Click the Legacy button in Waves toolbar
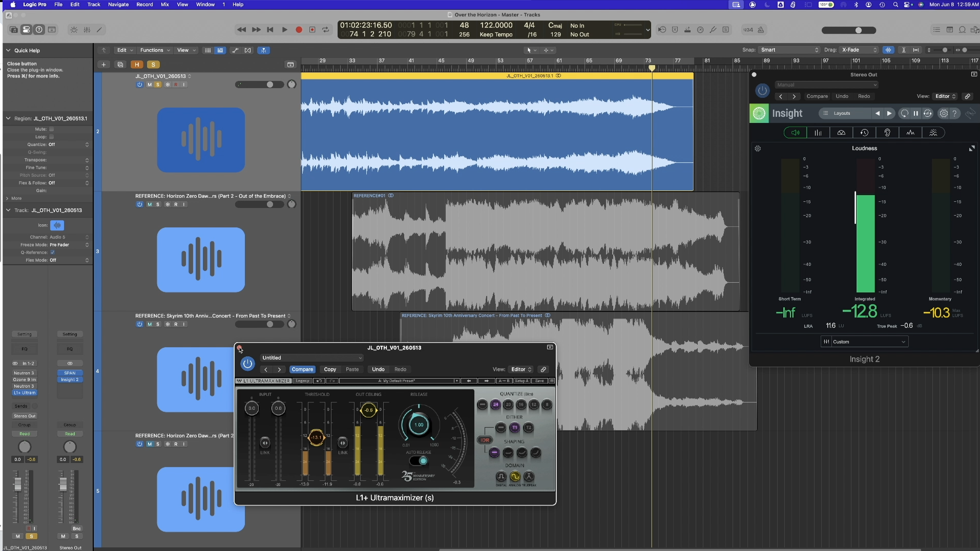The image size is (980, 551). [x=302, y=380]
